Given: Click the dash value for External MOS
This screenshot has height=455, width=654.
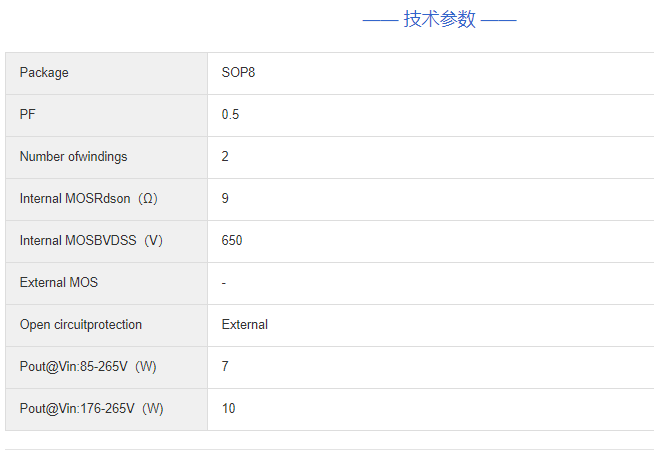Looking at the screenshot, I should click(x=224, y=283).
